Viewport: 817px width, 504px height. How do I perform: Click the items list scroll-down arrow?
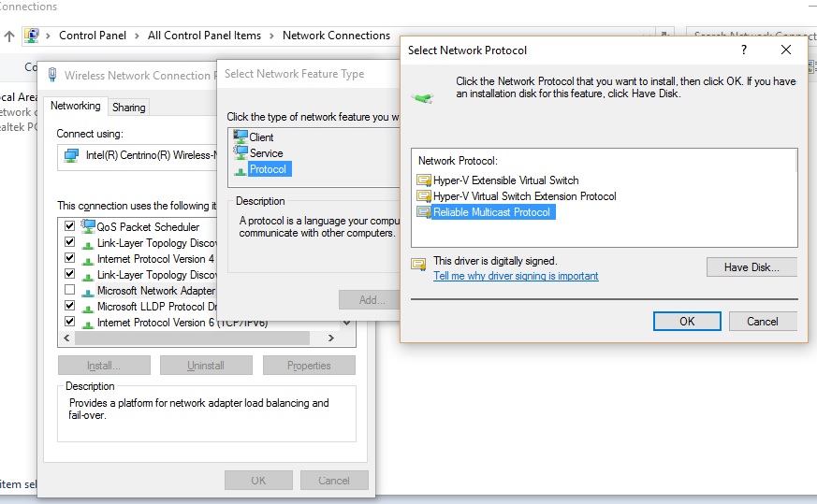(x=347, y=324)
